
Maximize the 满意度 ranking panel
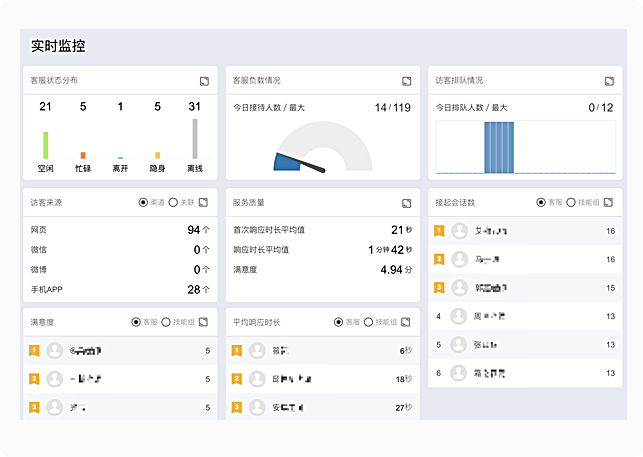coord(204,322)
